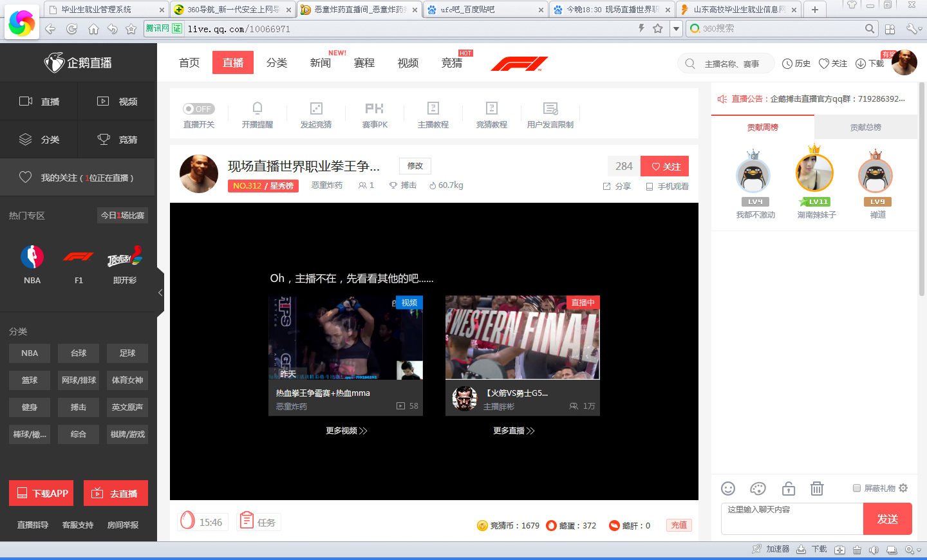Click the 充值 recharge button

pos(679,525)
